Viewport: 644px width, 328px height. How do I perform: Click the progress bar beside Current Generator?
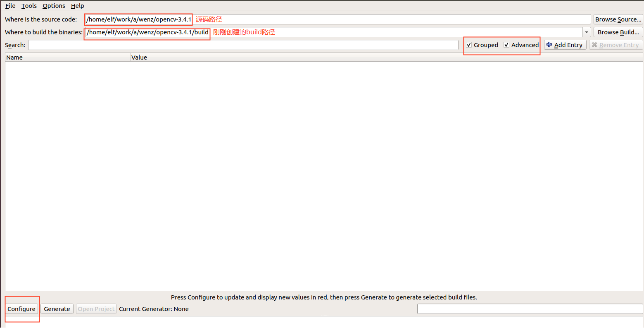pos(530,309)
